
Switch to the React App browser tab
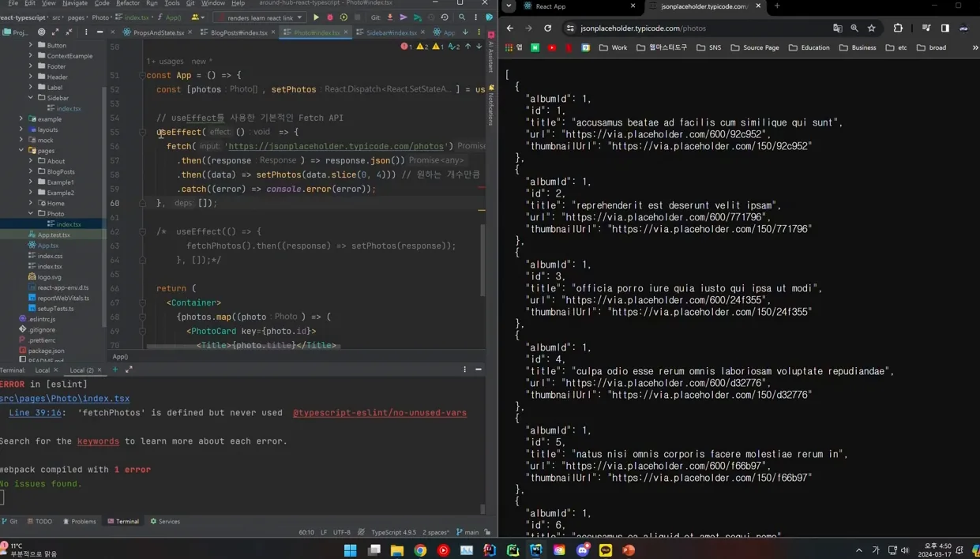tap(579, 6)
